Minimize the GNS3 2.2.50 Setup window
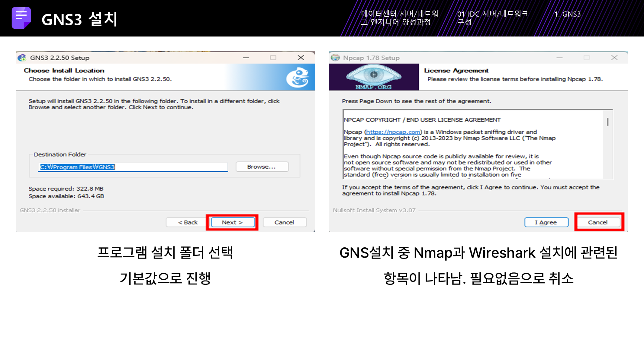 246,58
